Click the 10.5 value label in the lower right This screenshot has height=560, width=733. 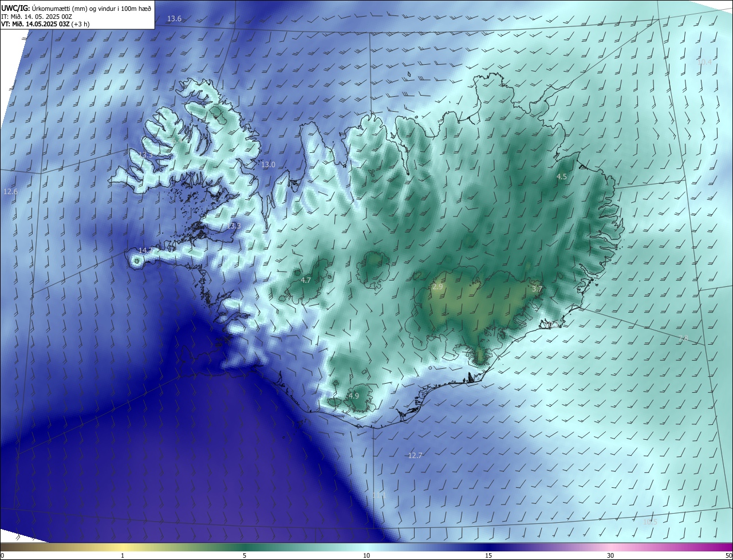(x=650, y=522)
